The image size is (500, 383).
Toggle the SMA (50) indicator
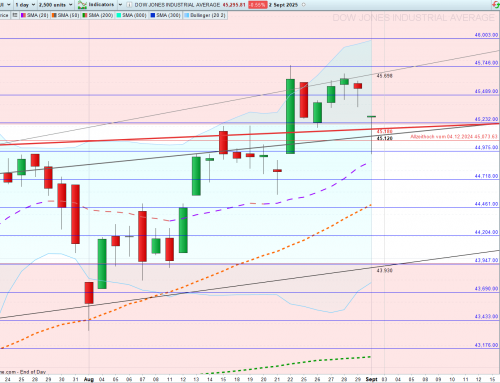(x=65, y=15)
